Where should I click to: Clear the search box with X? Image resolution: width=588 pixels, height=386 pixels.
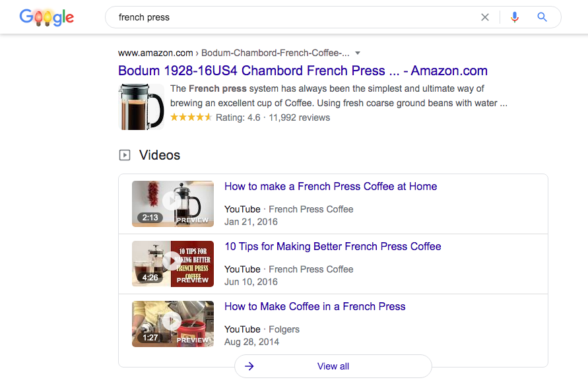tap(485, 17)
